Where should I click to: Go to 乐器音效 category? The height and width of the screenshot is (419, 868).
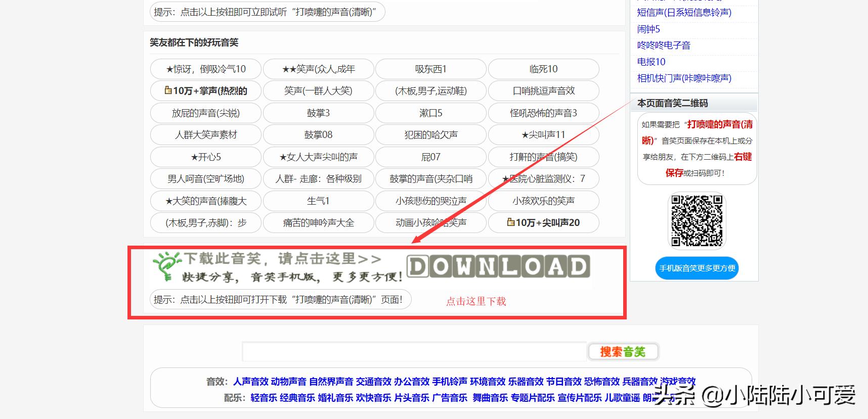click(x=526, y=382)
